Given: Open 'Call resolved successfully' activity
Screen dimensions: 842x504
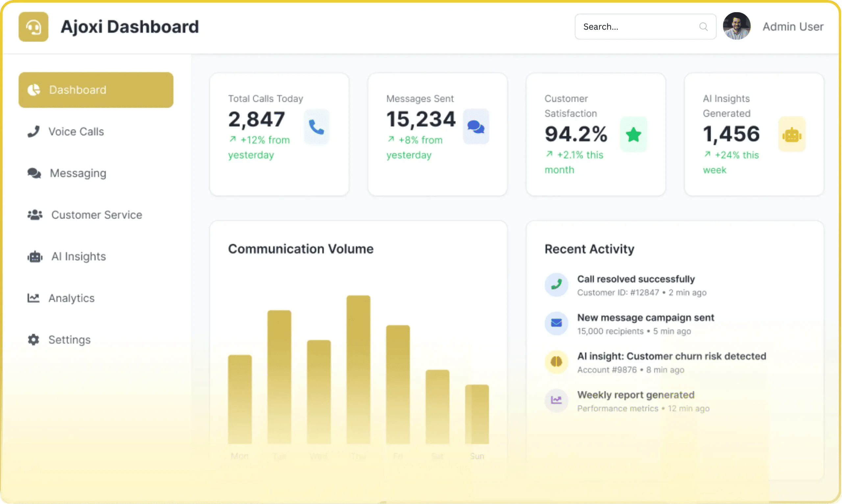Looking at the screenshot, I should click(636, 279).
